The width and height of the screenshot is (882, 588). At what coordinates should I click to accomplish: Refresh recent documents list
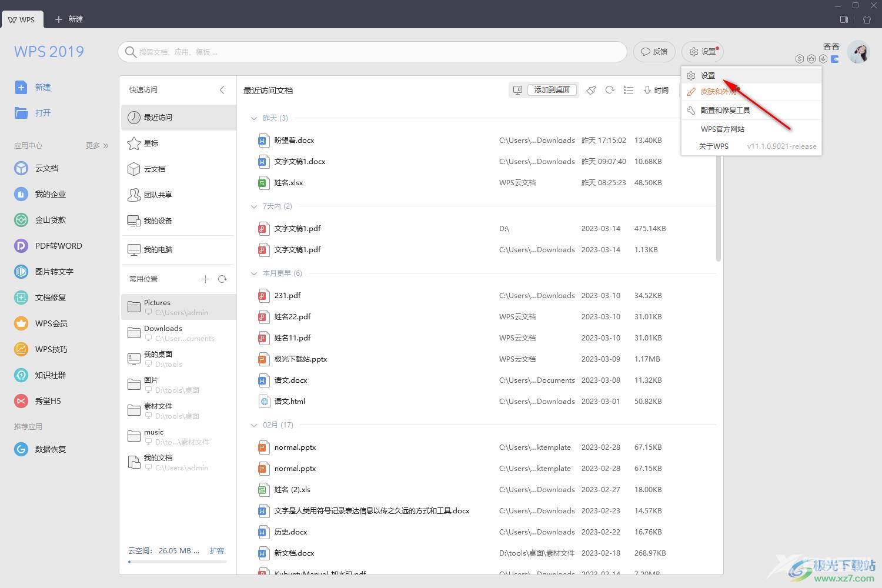pyautogui.click(x=610, y=90)
